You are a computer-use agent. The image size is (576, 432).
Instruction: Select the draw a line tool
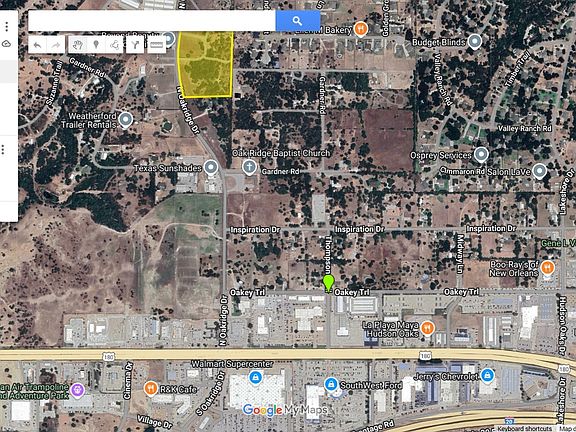(115, 45)
